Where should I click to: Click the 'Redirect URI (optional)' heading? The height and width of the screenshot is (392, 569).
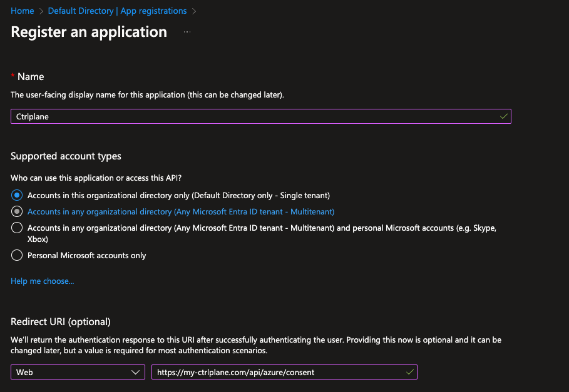tap(61, 322)
